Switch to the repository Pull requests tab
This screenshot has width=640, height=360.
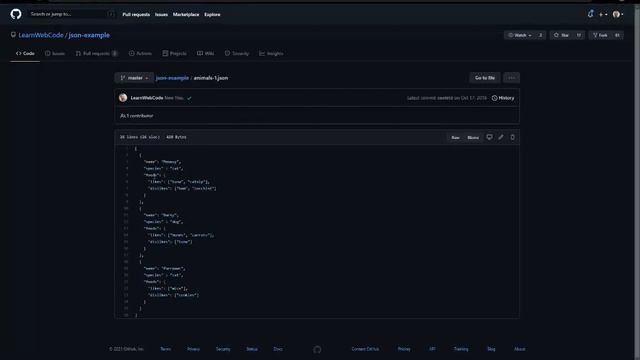tap(97, 53)
